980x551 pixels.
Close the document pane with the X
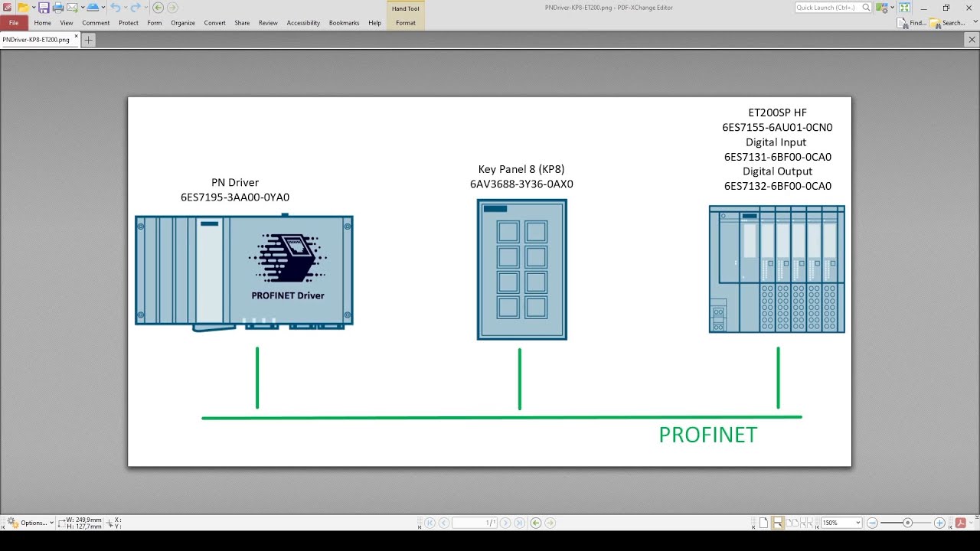point(973,39)
